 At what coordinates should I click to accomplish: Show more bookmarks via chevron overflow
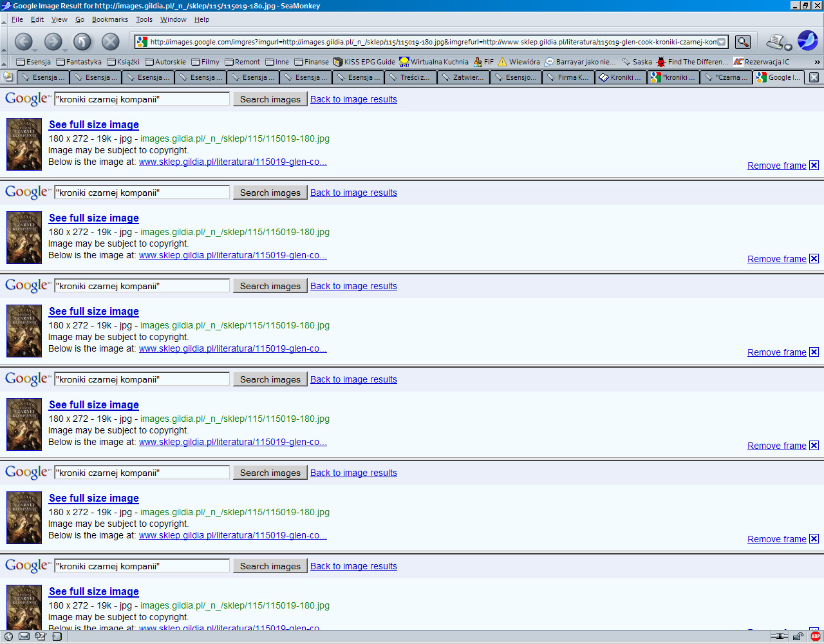click(x=818, y=62)
